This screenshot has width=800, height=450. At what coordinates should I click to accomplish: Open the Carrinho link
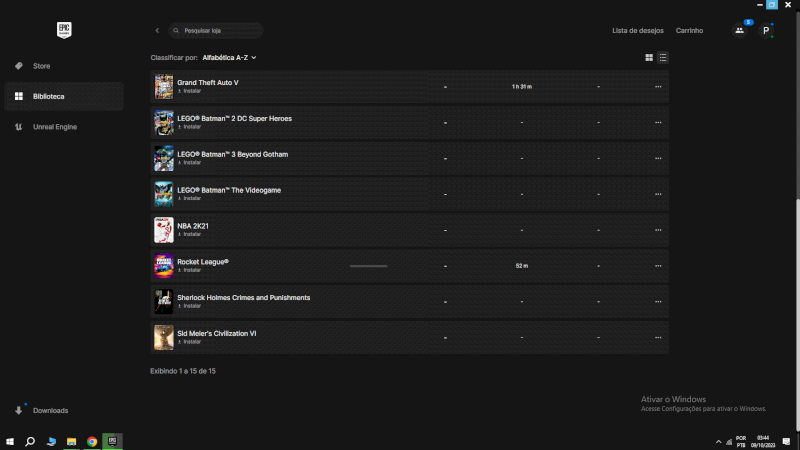coord(689,31)
